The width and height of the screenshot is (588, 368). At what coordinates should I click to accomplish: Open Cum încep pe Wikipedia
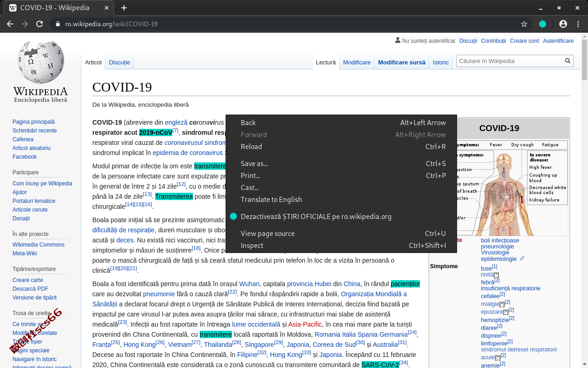(x=42, y=184)
